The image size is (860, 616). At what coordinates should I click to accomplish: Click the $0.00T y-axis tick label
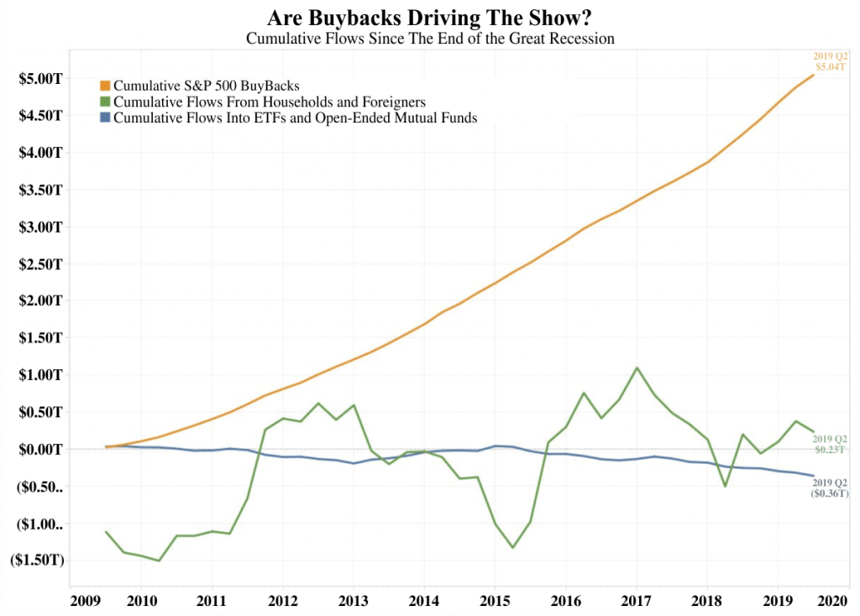(40, 449)
